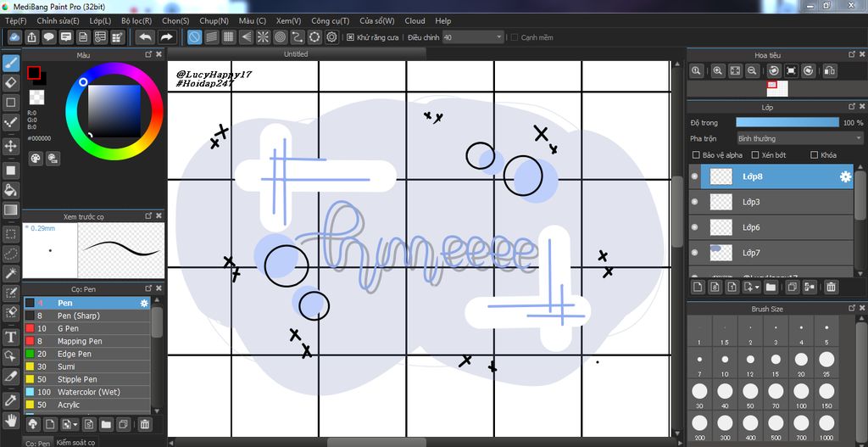The image size is (868, 447).
Task: Select the Hand pan tool
Action: [10, 420]
